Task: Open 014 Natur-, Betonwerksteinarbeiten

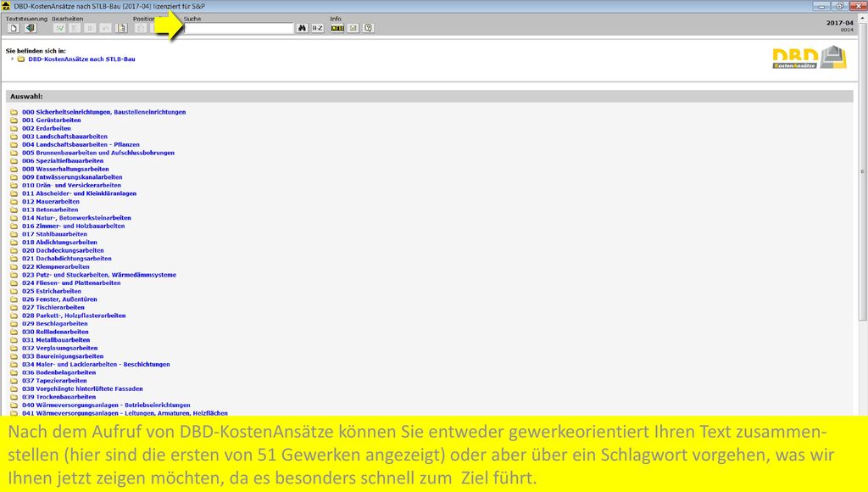Action: [76, 218]
